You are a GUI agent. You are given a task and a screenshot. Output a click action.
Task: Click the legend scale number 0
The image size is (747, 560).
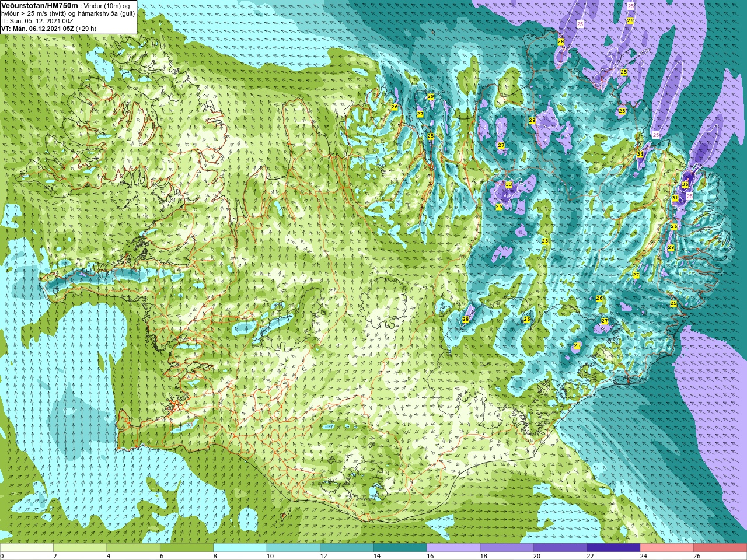click(x=2, y=556)
